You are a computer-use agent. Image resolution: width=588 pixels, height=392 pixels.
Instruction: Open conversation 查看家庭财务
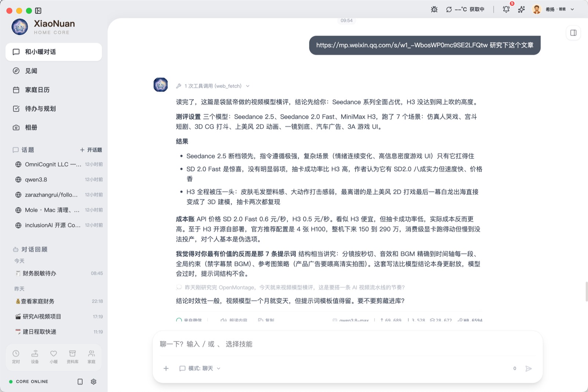pos(58,301)
